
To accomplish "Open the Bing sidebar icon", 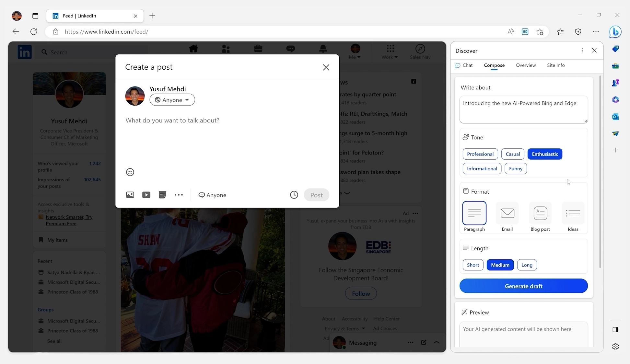I will coord(615,32).
